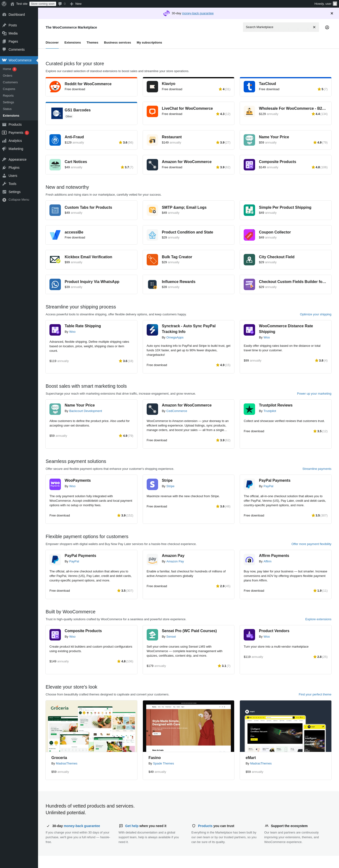The height and width of the screenshot is (868, 339).
Task: Click the WordPress logo in admin bar
Action: pos(4,4)
